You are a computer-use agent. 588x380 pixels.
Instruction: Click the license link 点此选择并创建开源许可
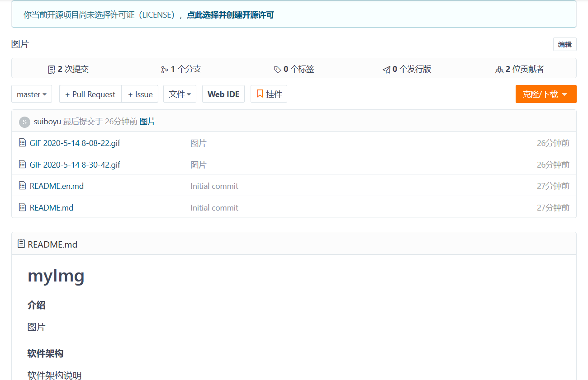coord(230,15)
